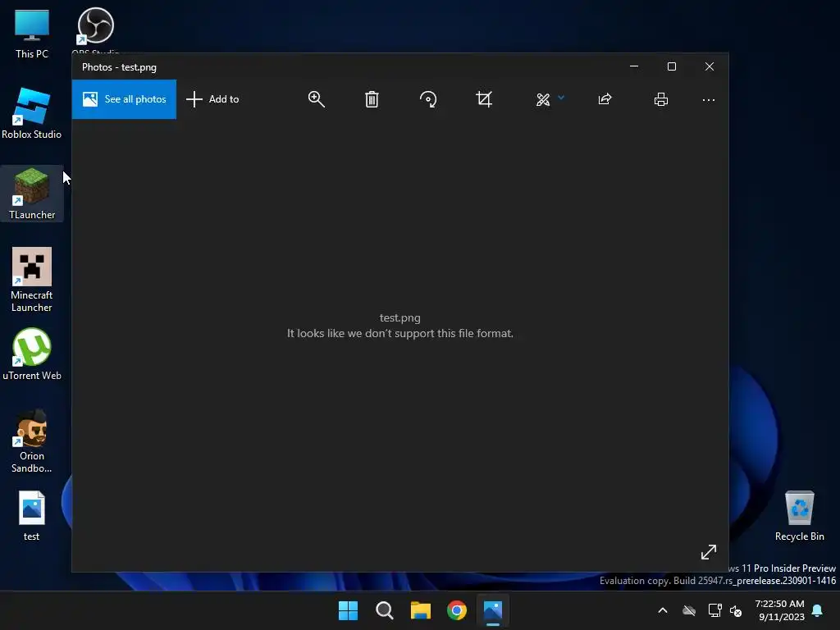Open Edit & Create tool icon
This screenshot has width=840, height=630.
click(x=543, y=99)
